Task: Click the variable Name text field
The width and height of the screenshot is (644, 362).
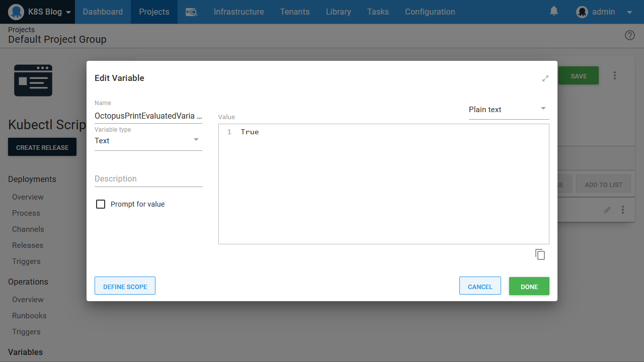Action: (148, 116)
